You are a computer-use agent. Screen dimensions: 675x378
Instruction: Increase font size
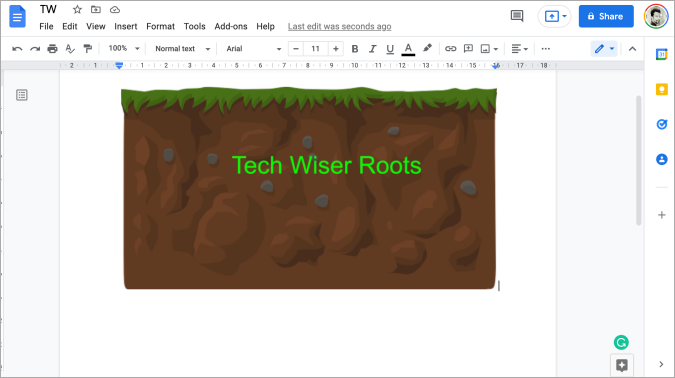coord(335,49)
